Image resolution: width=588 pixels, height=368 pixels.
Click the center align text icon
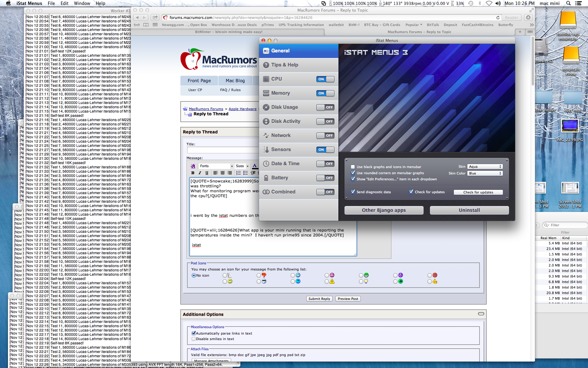point(223,173)
